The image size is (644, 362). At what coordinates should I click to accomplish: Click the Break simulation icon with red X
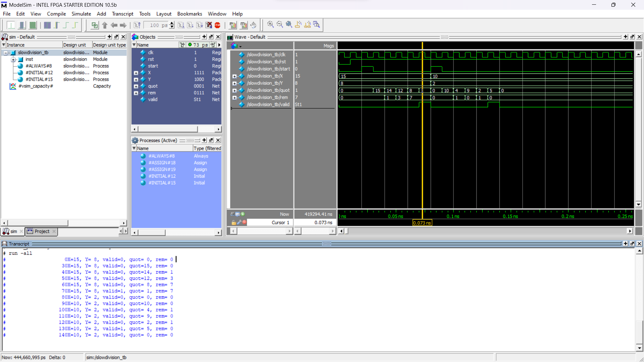(x=209, y=25)
